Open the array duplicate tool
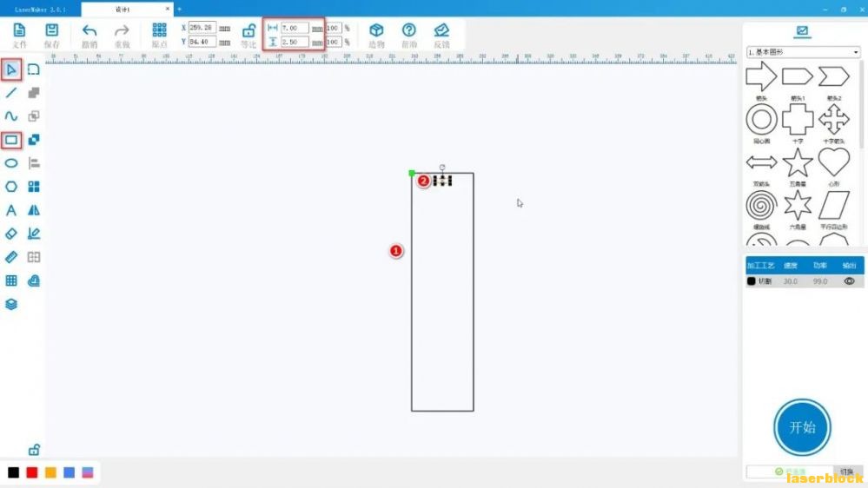The height and width of the screenshot is (488, 868). [x=34, y=187]
